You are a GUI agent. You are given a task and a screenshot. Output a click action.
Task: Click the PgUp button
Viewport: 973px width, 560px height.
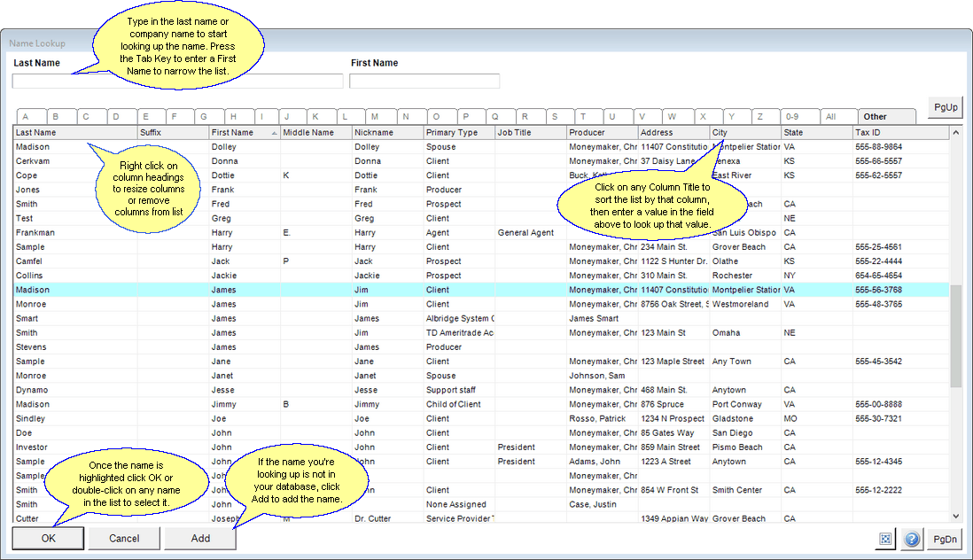(x=946, y=107)
